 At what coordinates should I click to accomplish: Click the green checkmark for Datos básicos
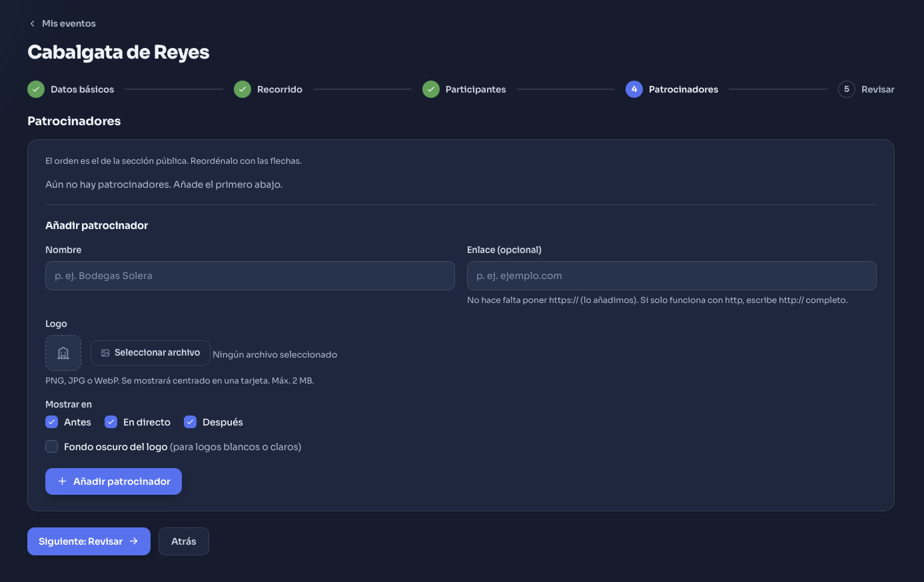[x=36, y=89]
